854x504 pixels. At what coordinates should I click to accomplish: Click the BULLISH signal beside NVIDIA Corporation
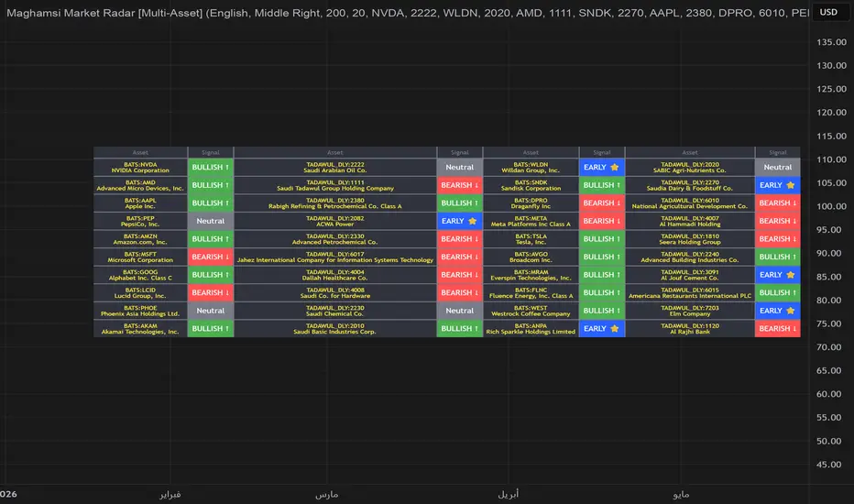pos(210,168)
